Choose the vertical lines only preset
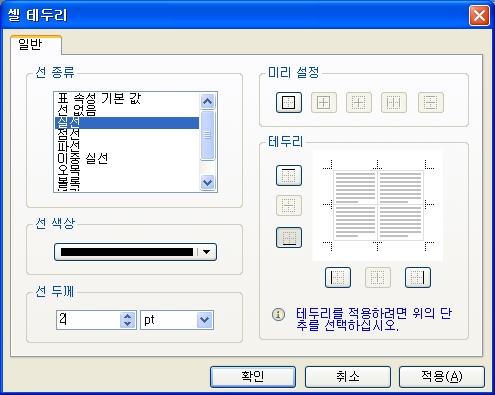 tap(394, 102)
